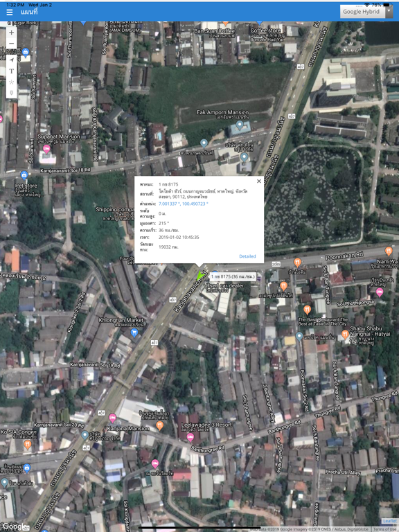Viewport: 399px width, 532px height.
Task: Click the orange restaurant pin left of Leelawadee 3 Resort
Action: point(159,425)
